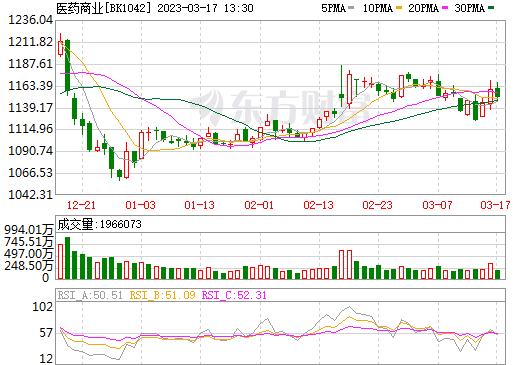Image resolution: width=520 pixels, height=365 pixels.
Task: Click the 994.01万 volume axis label
Action: pos(29,230)
